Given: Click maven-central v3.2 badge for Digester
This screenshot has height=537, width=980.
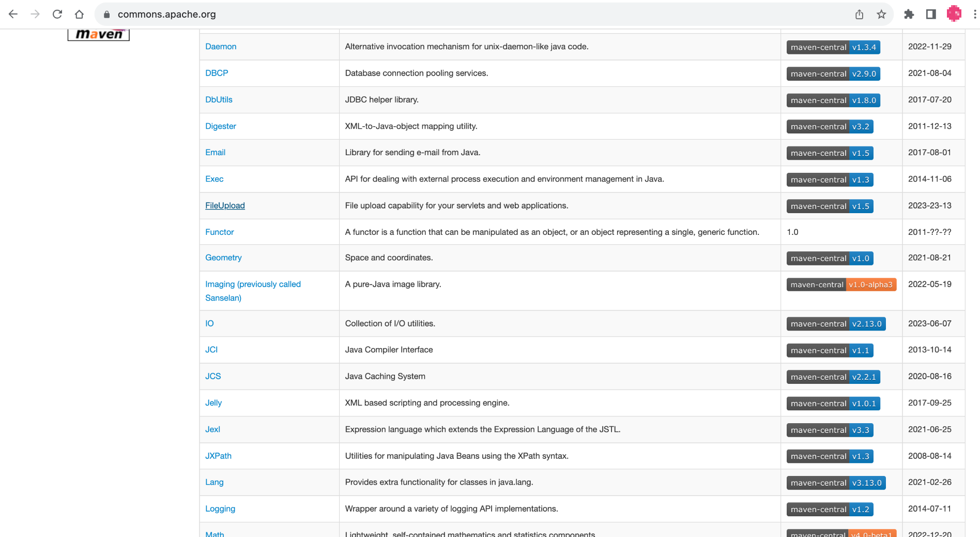Looking at the screenshot, I should tap(830, 126).
